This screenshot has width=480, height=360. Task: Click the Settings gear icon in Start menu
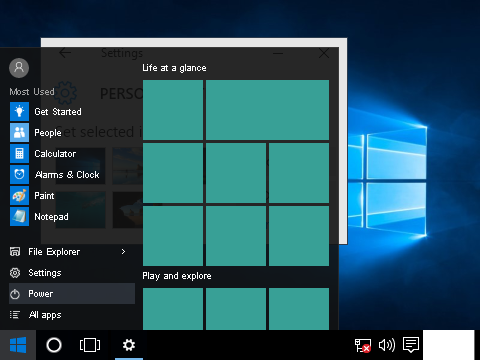pyautogui.click(x=15, y=273)
